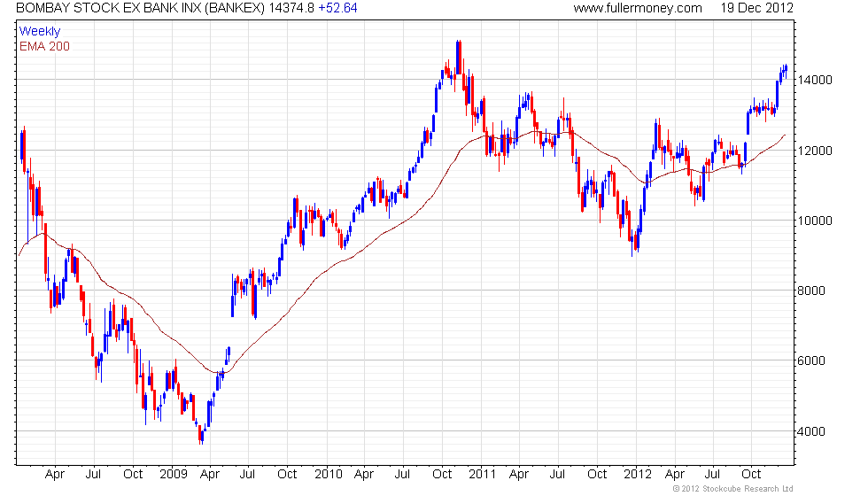
Task: Click the 14000 price axis label
Action: (x=815, y=81)
